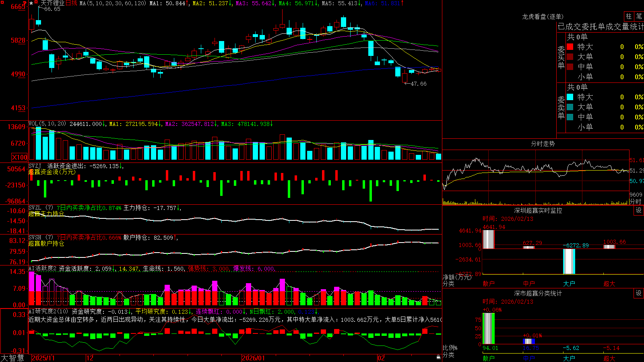
Task: Click the 2025/11 date marker on timeline
Action: tap(43, 358)
